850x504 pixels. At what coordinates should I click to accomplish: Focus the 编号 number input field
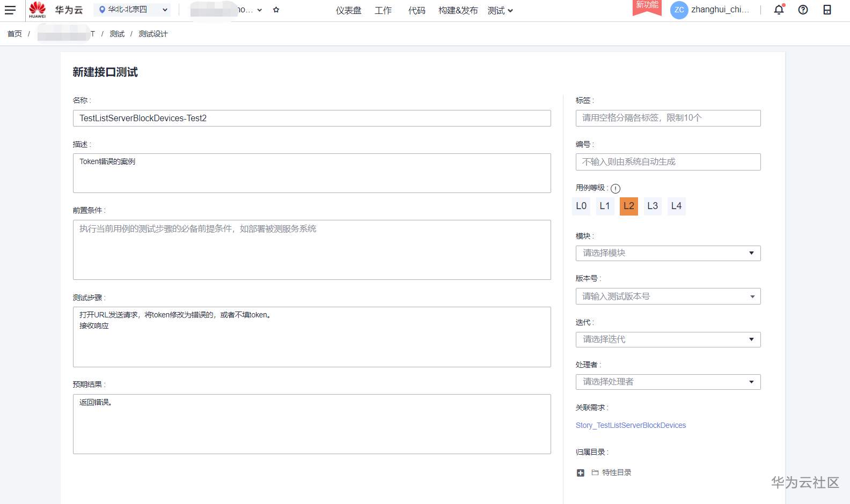pyautogui.click(x=668, y=162)
